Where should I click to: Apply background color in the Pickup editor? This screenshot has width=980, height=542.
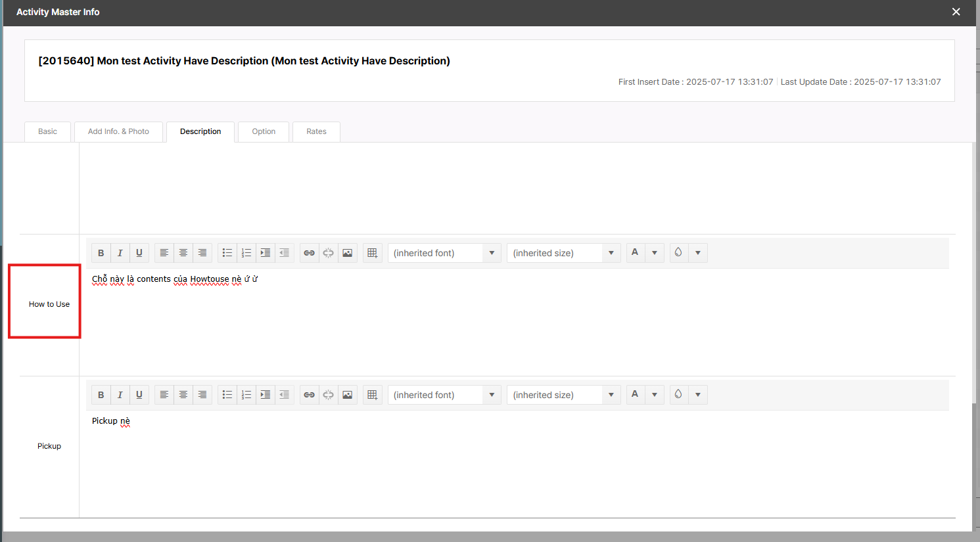678,395
